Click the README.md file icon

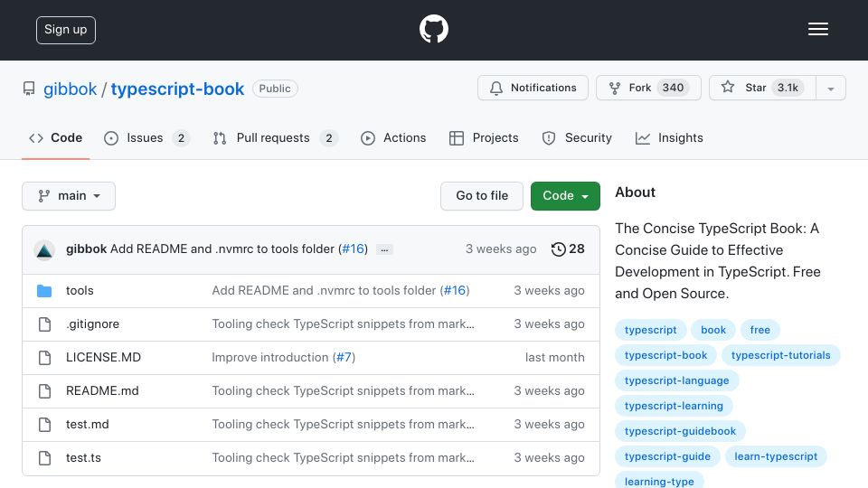[x=45, y=391]
